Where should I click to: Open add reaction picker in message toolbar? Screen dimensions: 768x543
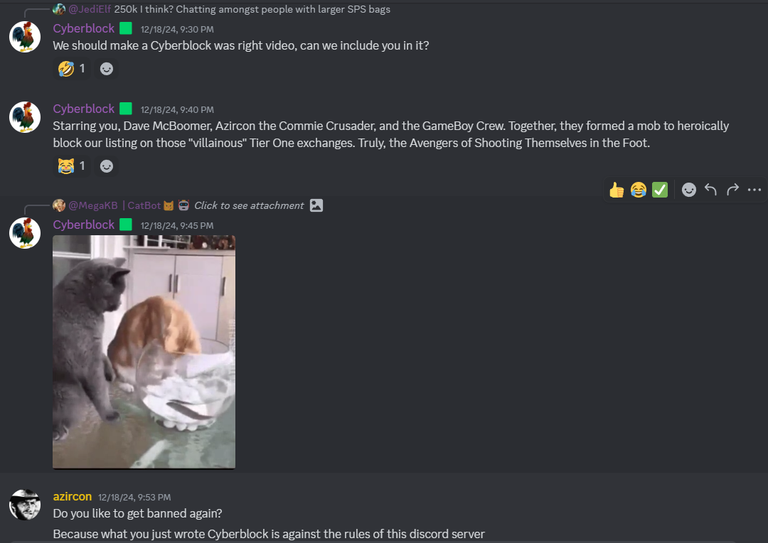pos(689,189)
